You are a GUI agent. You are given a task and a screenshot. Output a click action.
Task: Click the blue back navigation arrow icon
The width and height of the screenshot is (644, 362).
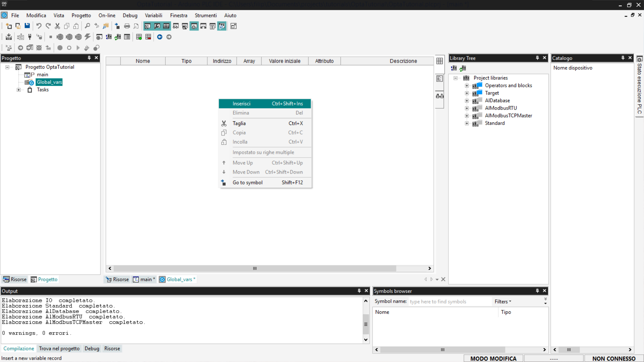click(160, 37)
